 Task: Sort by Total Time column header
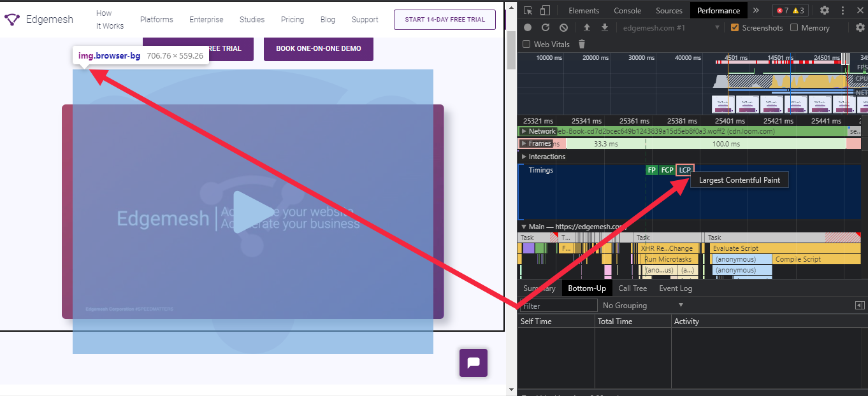coord(633,322)
